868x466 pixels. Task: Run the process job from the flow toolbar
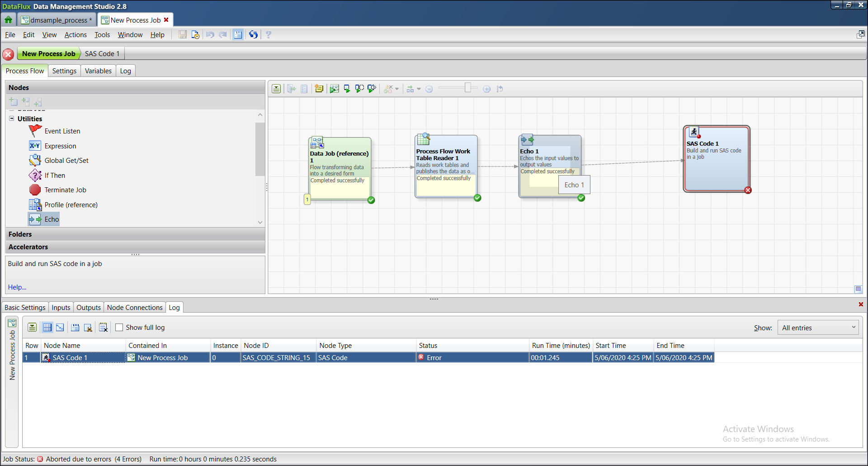pyautogui.click(x=335, y=89)
